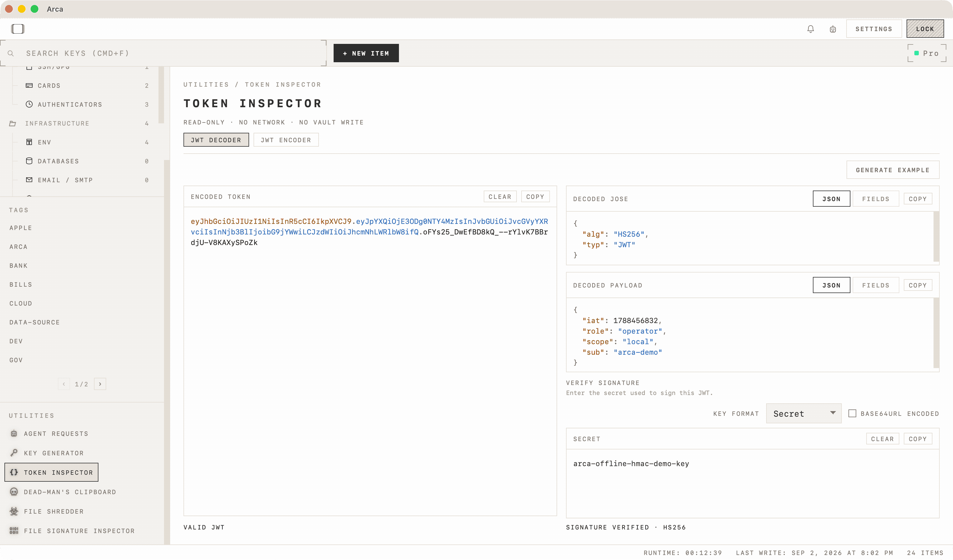Click the Utilities breadcrumb
The width and height of the screenshot is (953, 560).
(x=206, y=85)
